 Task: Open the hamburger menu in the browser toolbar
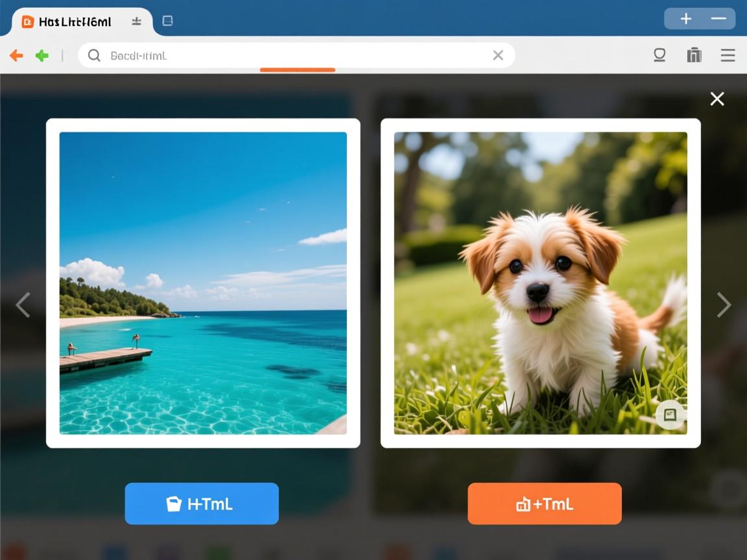click(x=728, y=56)
